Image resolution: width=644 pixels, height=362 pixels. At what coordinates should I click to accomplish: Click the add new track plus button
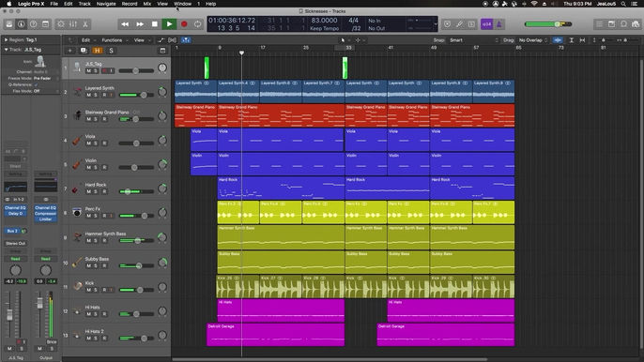[x=69, y=51]
